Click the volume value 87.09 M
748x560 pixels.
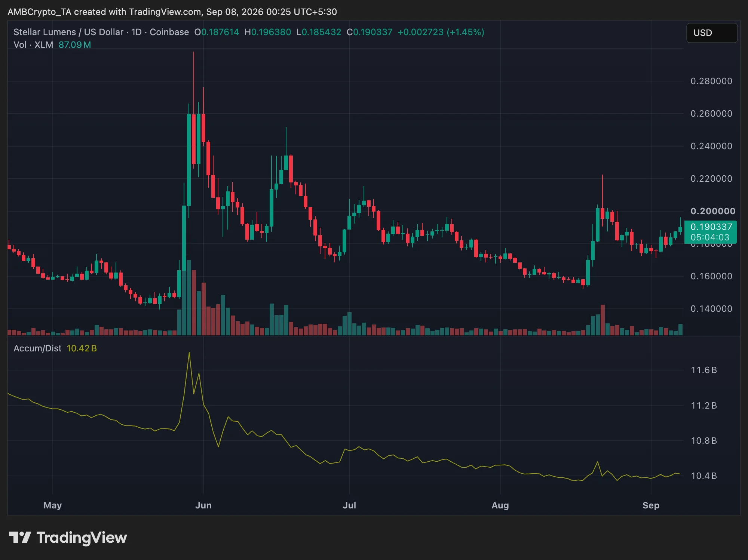[75, 45]
